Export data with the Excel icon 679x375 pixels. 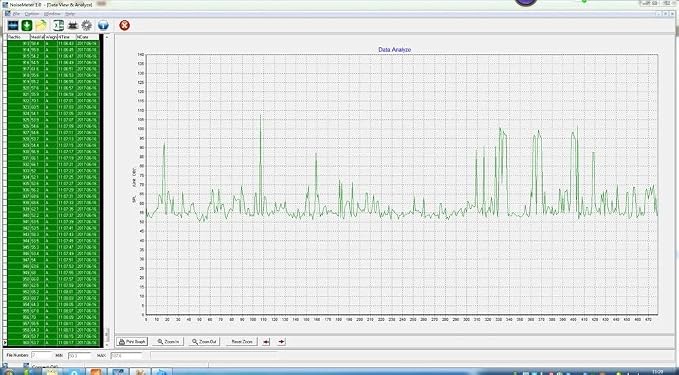[58, 26]
